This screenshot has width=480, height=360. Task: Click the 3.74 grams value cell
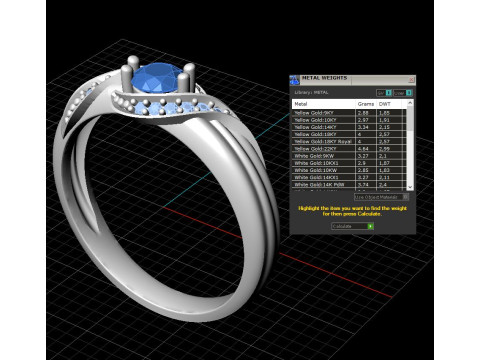[366, 184]
